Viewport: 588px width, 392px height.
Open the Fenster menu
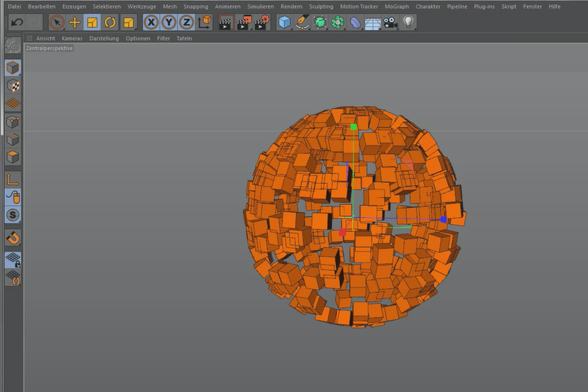click(x=533, y=6)
